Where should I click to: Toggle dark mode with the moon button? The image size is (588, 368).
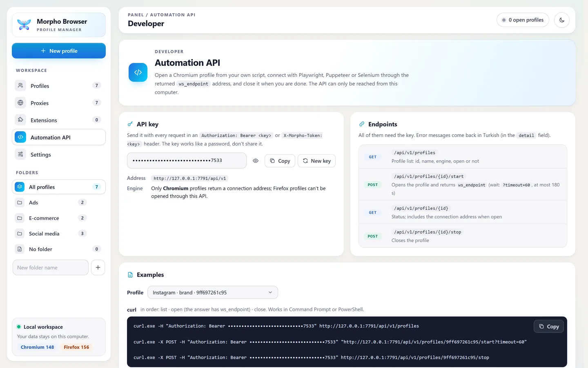[x=562, y=20]
